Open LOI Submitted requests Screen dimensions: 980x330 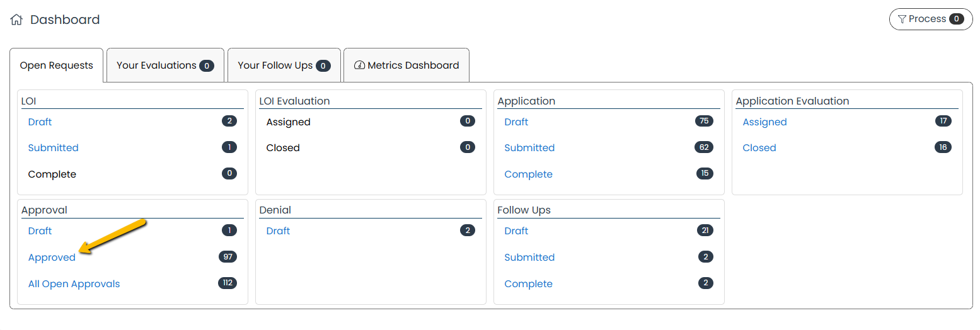pos(54,148)
